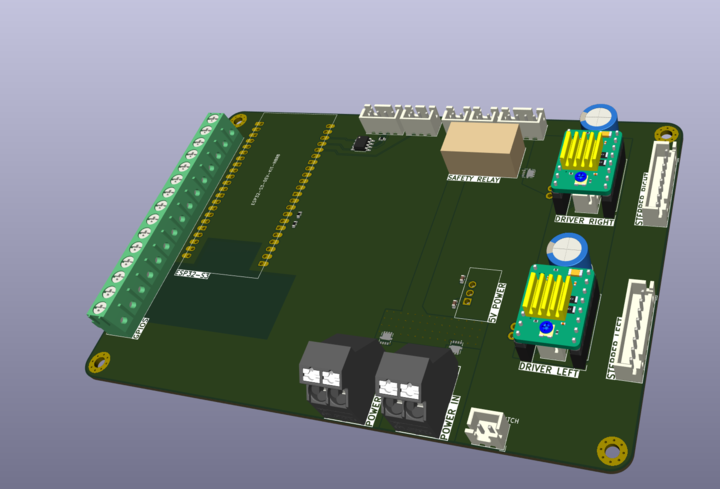720x489 pixels.
Task: Click the top-right gold mounting hole
Action: [x=666, y=132]
